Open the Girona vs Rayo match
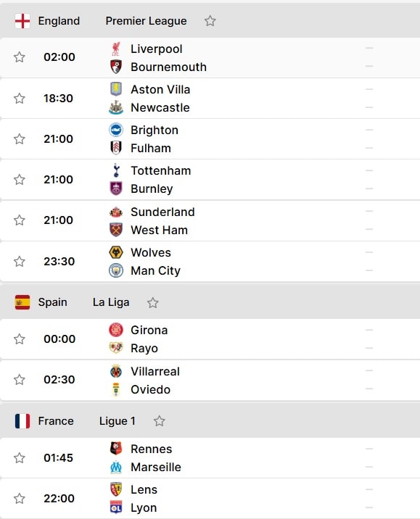420x519 pixels. pos(210,339)
